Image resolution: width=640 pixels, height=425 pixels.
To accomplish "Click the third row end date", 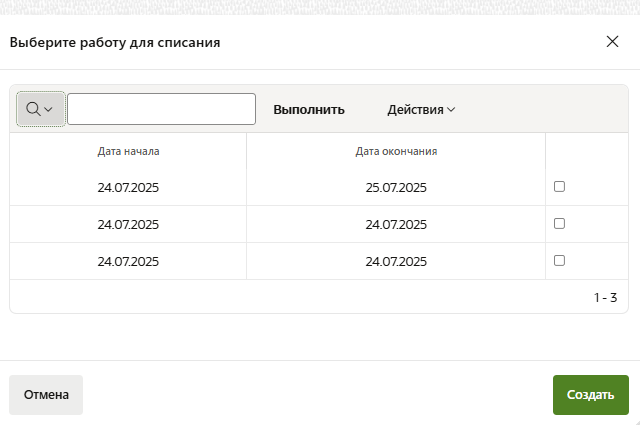I will tap(396, 261).
